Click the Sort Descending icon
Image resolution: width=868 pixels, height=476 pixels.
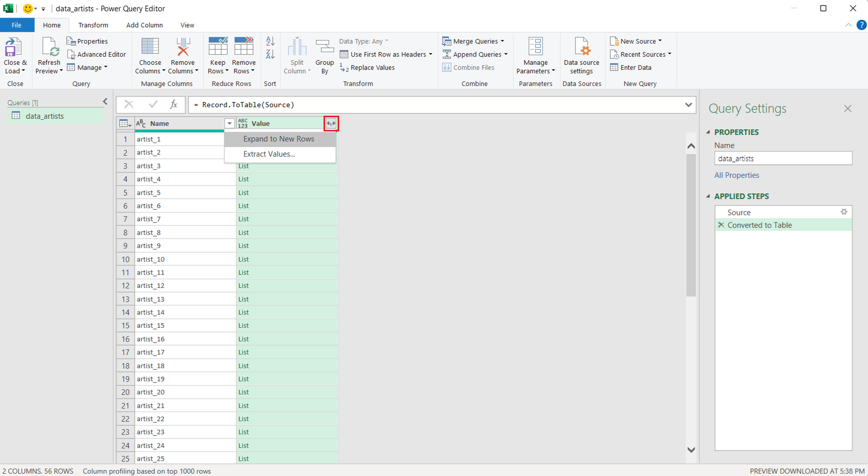point(270,54)
